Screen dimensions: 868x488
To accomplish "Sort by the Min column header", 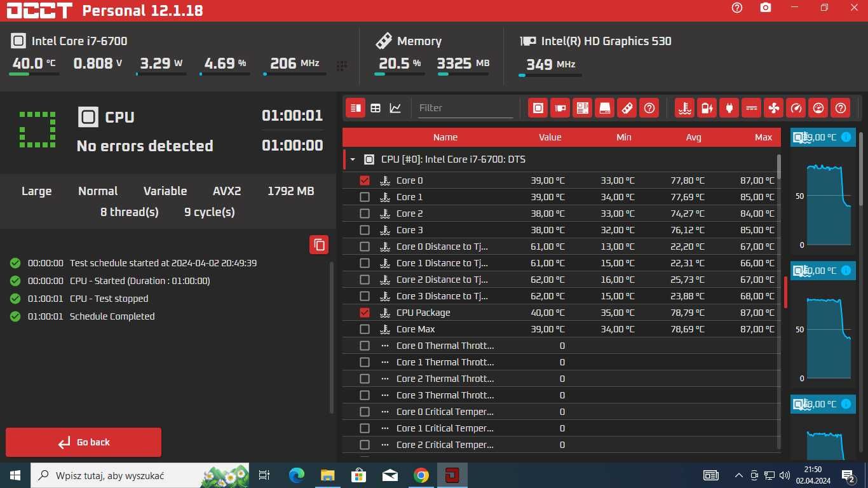I will [x=624, y=137].
